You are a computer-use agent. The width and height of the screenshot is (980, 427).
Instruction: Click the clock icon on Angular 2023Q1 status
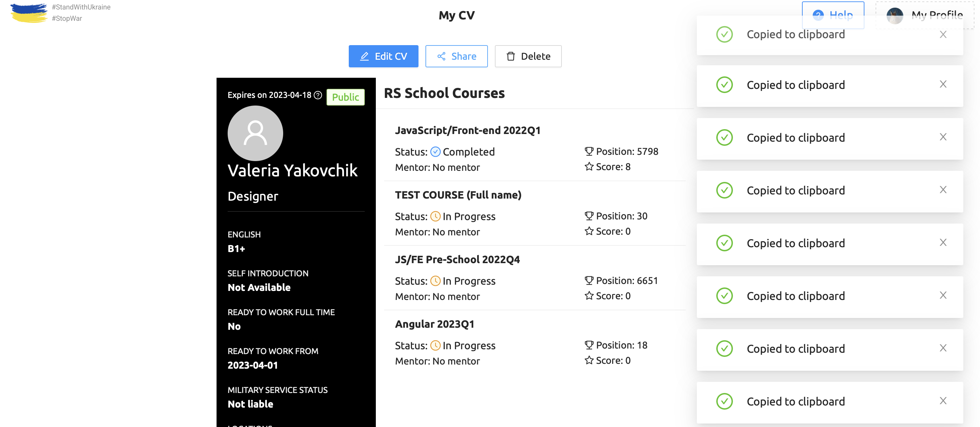click(x=435, y=345)
